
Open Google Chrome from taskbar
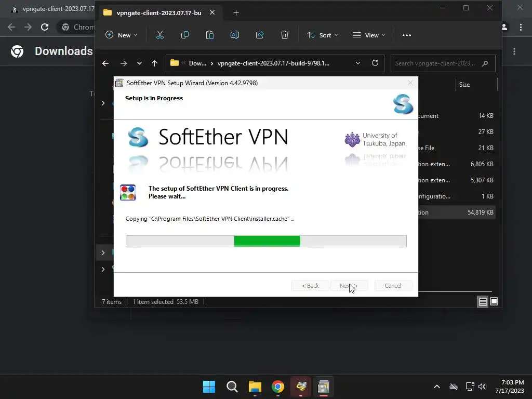(278, 387)
